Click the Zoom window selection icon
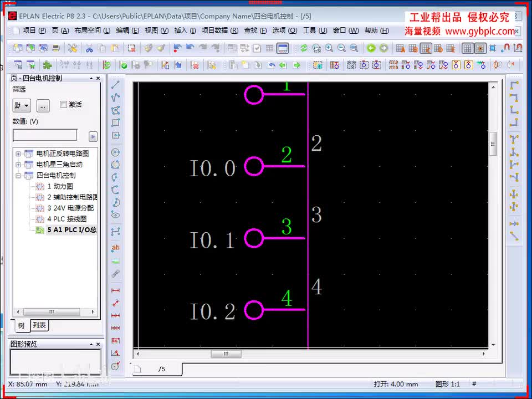Image resolution: width=532 pixels, height=399 pixels. [316, 49]
